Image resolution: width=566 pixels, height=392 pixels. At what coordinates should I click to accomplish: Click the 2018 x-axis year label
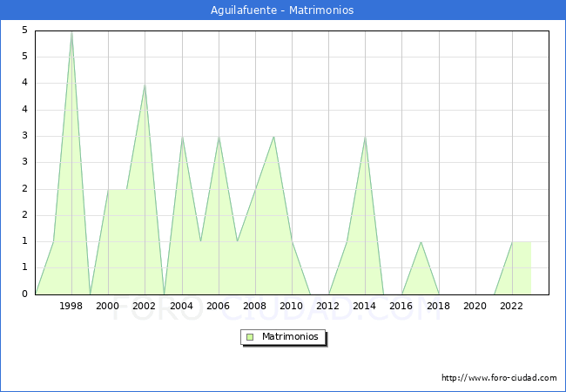click(x=439, y=306)
